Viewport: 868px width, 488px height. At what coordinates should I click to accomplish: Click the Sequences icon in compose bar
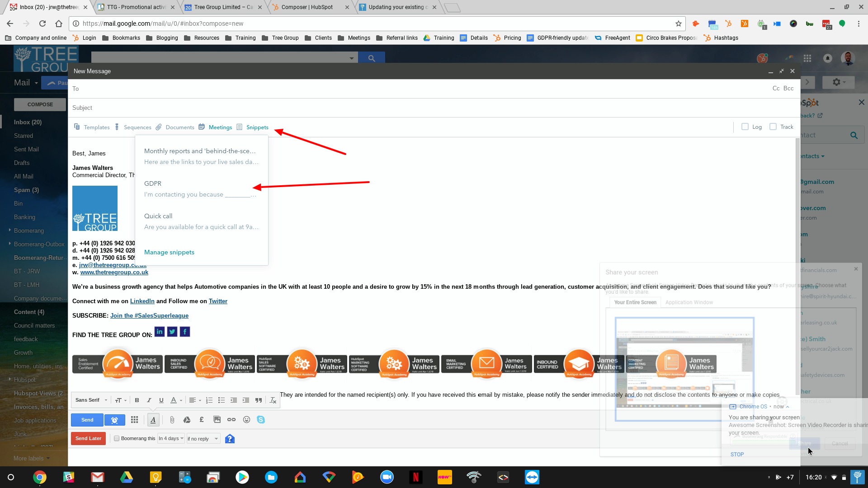pos(118,127)
